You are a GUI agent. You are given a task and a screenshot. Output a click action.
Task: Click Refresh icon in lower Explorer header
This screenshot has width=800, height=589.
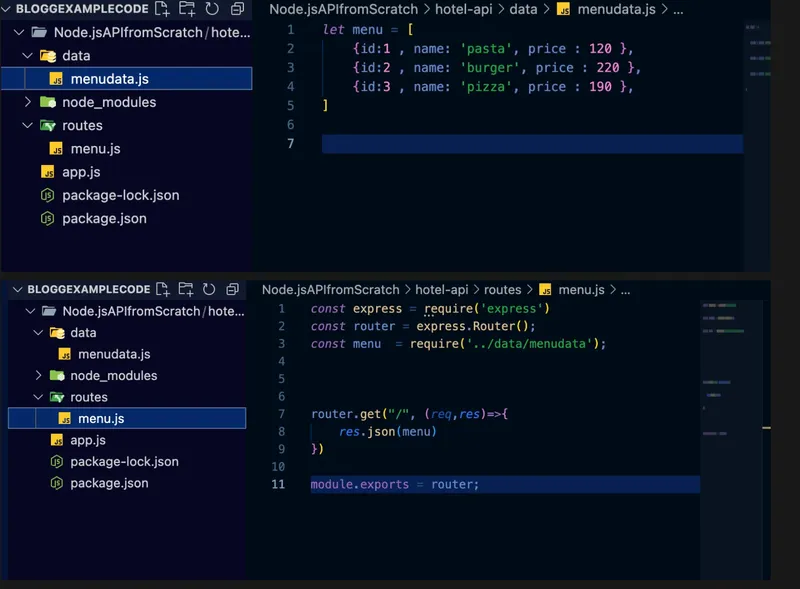coord(209,289)
